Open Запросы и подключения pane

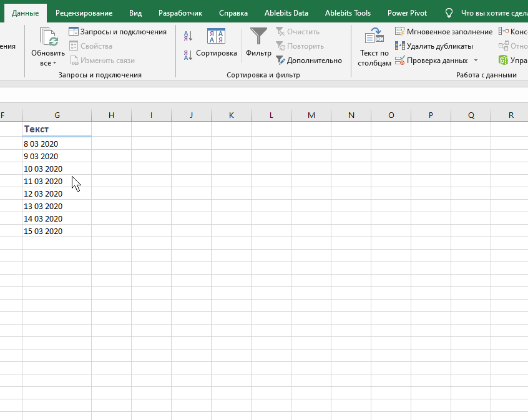point(117,32)
